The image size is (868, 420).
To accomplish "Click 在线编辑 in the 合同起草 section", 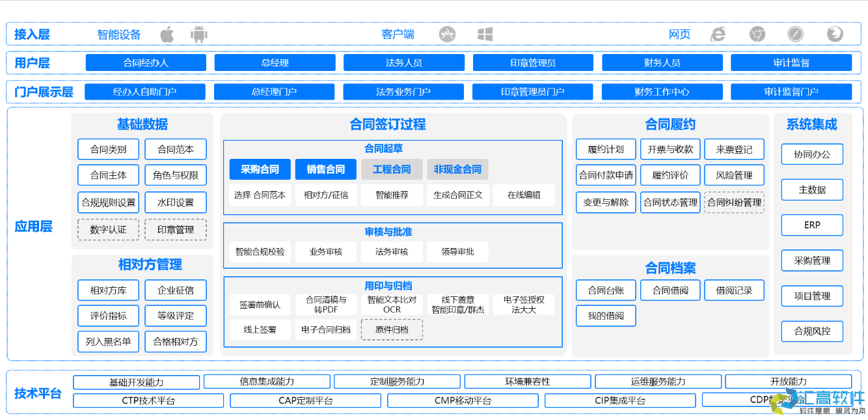I will coord(523,195).
